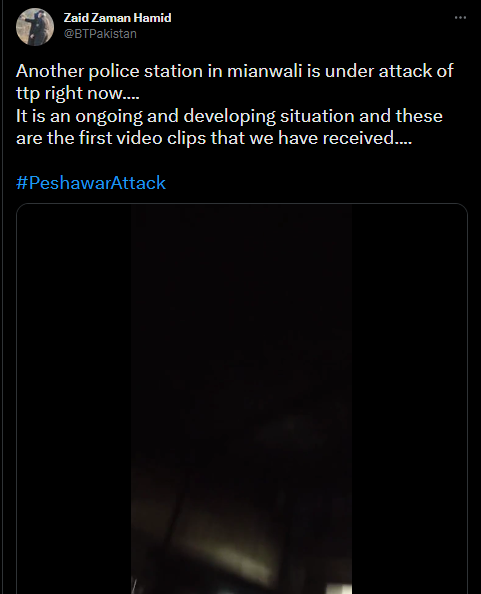Click the word 'received....' in the tweet
The image size is (481, 594).
coord(367,138)
